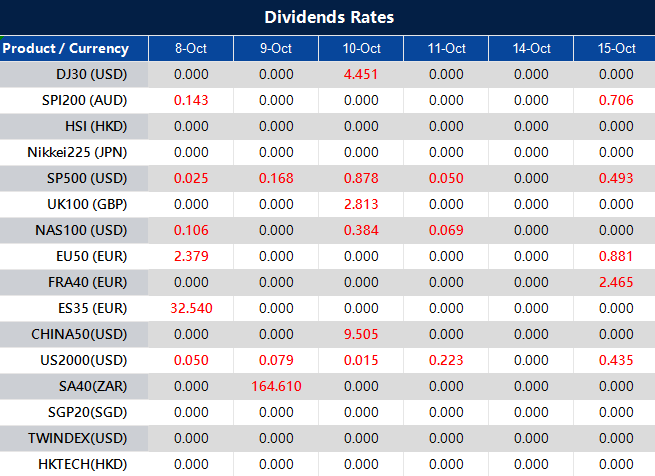The width and height of the screenshot is (655, 476).
Task: Select the 2.379 value for EU50
Action: pyautogui.click(x=191, y=256)
